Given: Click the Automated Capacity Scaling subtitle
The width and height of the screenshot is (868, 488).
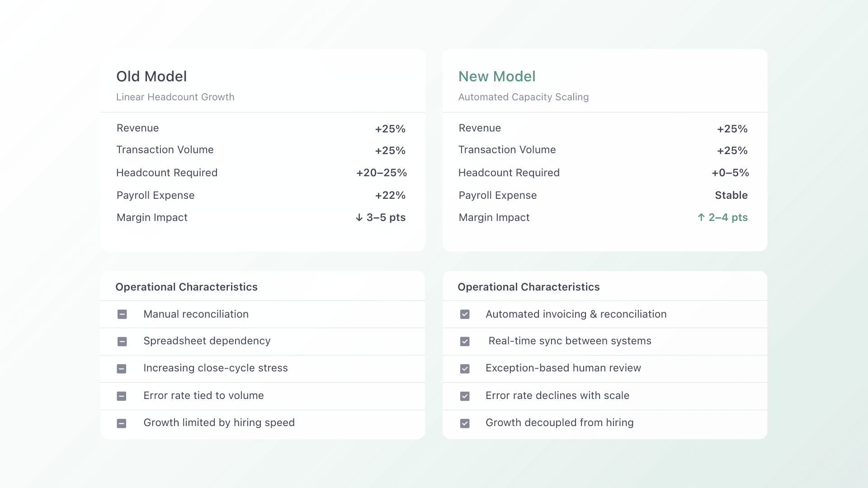Looking at the screenshot, I should pos(524,97).
